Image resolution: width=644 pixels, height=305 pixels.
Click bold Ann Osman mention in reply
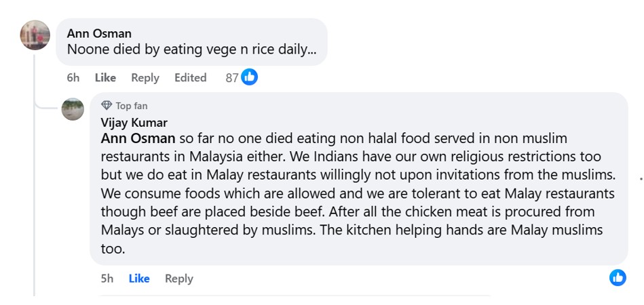click(138, 138)
